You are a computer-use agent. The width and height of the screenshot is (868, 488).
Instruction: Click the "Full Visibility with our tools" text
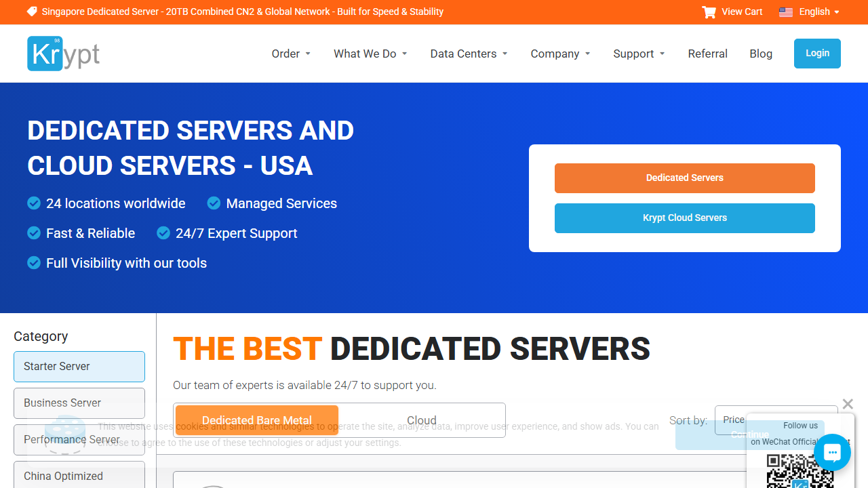[x=127, y=263]
